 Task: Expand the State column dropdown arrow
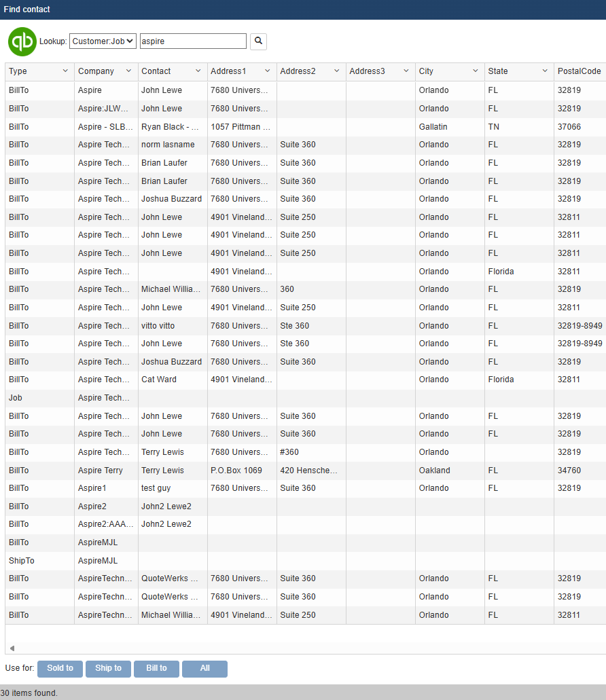pyautogui.click(x=545, y=71)
